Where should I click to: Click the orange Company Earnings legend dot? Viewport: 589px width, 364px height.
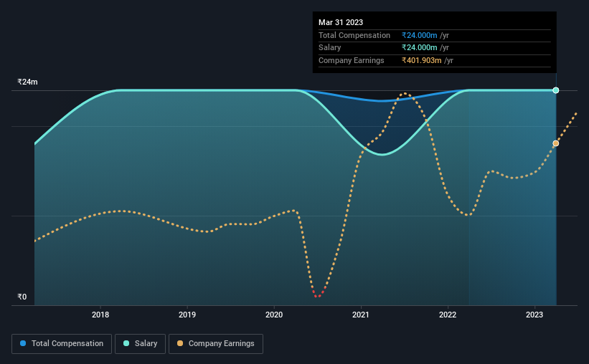pos(180,343)
